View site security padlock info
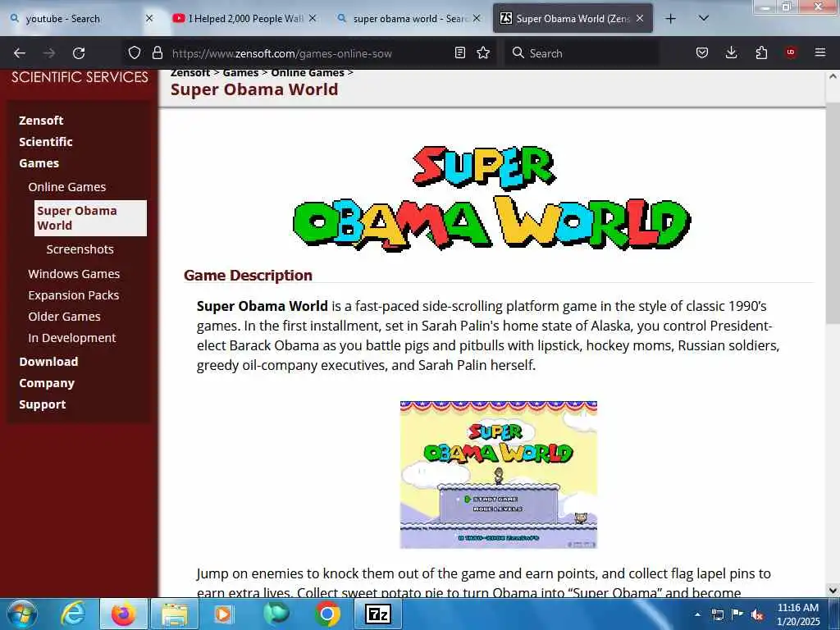This screenshot has height=630, width=840. pos(157,53)
